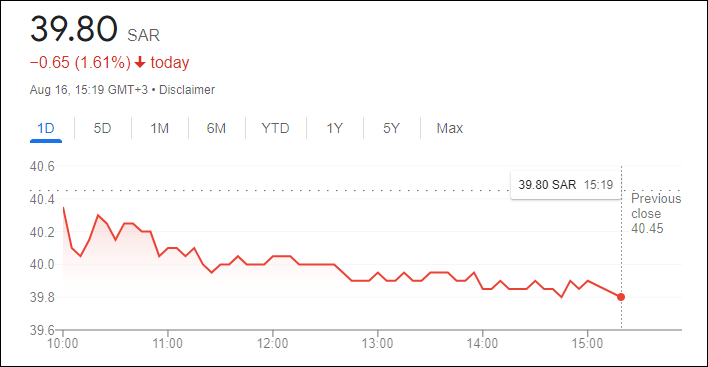This screenshot has height=367, width=708.
Task: Select the YTD tab
Action: pyautogui.click(x=275, y=129)
